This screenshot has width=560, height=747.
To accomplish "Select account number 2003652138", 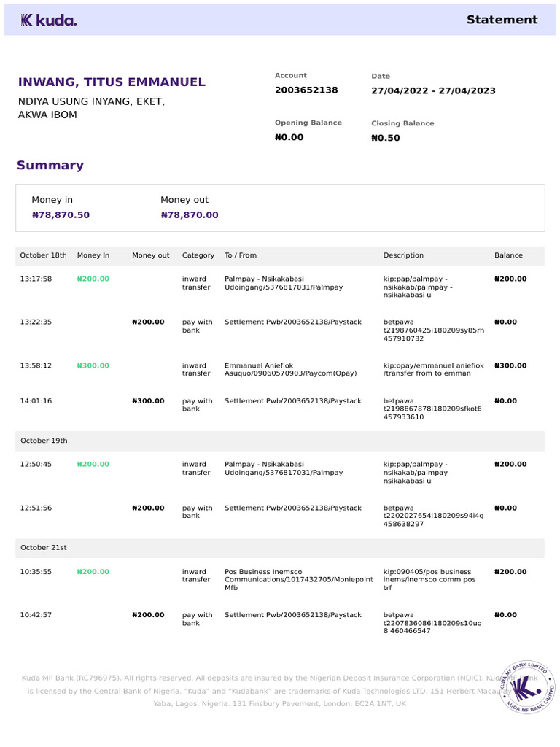I will tap(306, 90).
